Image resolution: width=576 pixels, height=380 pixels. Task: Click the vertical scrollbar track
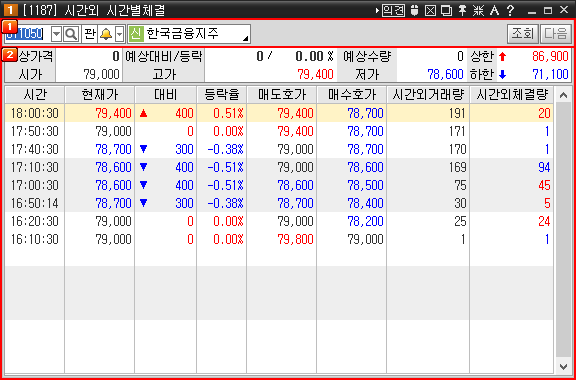(x=563, y=231)
